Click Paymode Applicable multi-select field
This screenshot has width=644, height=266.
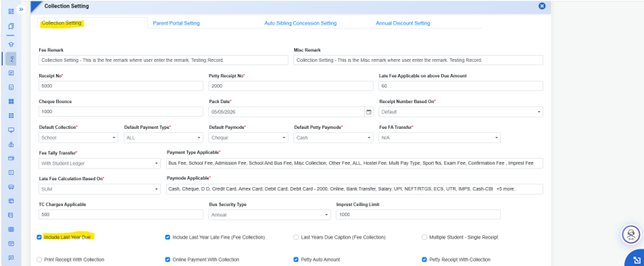pos(355,189)
